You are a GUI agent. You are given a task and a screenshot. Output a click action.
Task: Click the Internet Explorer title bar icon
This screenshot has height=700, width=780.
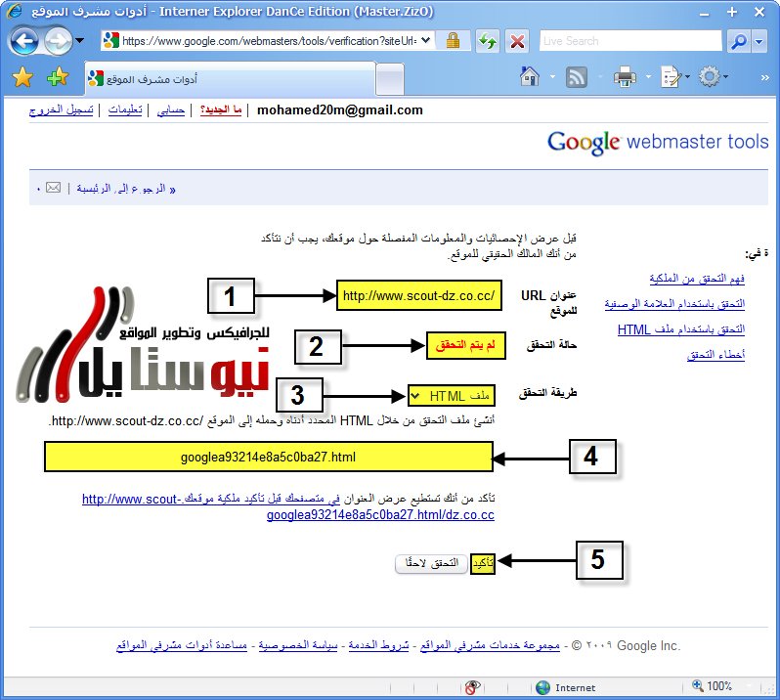pyautogui.click(x=14, y=11)
